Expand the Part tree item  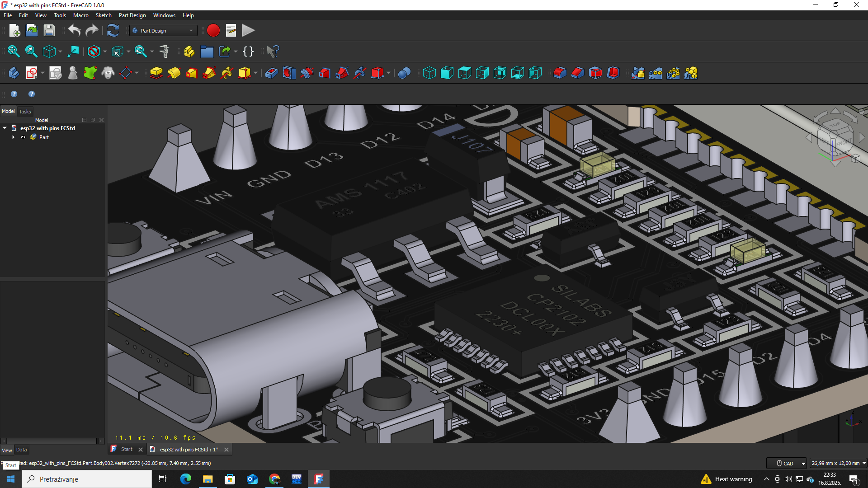14,137
